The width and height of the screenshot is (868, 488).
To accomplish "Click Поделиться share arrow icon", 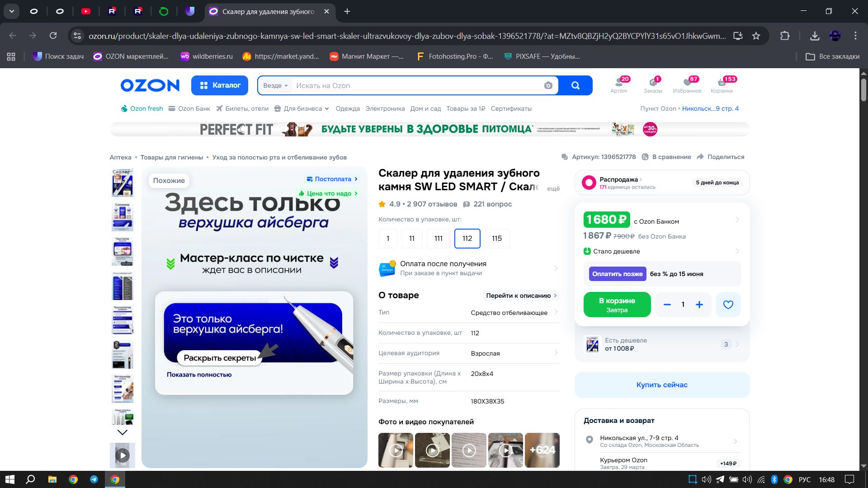I will pyautogui.click(x=700, y=157).
